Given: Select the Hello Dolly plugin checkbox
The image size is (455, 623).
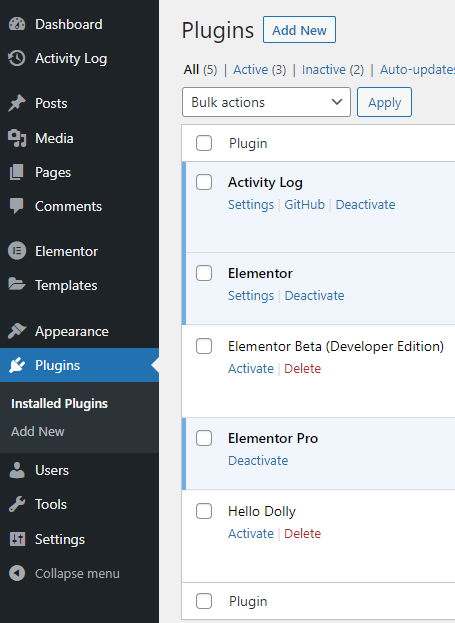Looking at the screenshot, I should point(204,511).
